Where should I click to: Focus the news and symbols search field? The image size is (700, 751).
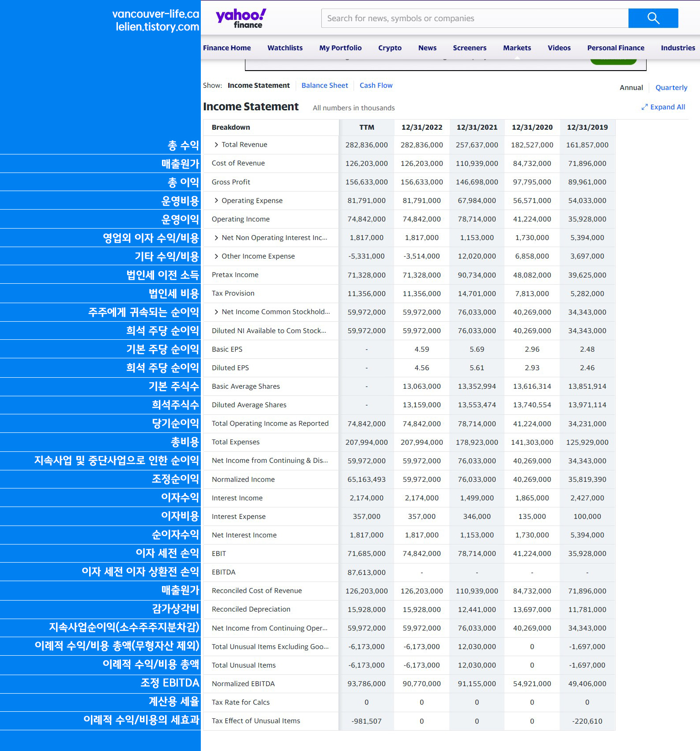coord(475,18)
